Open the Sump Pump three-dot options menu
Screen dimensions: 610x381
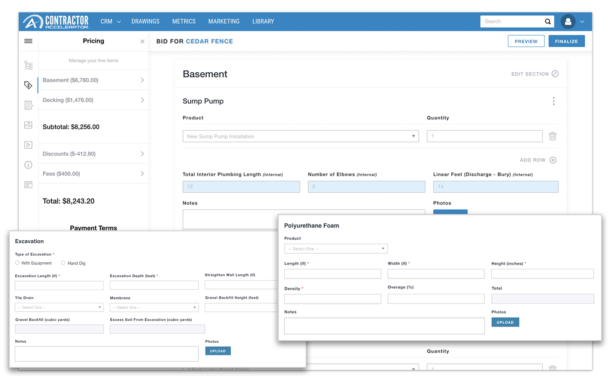coord(554,101)
